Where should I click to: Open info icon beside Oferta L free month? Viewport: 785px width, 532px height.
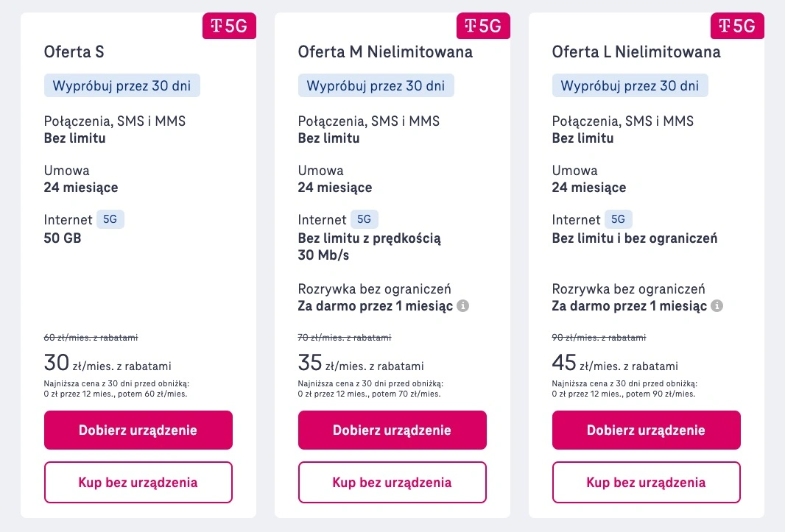coord(717,306)
